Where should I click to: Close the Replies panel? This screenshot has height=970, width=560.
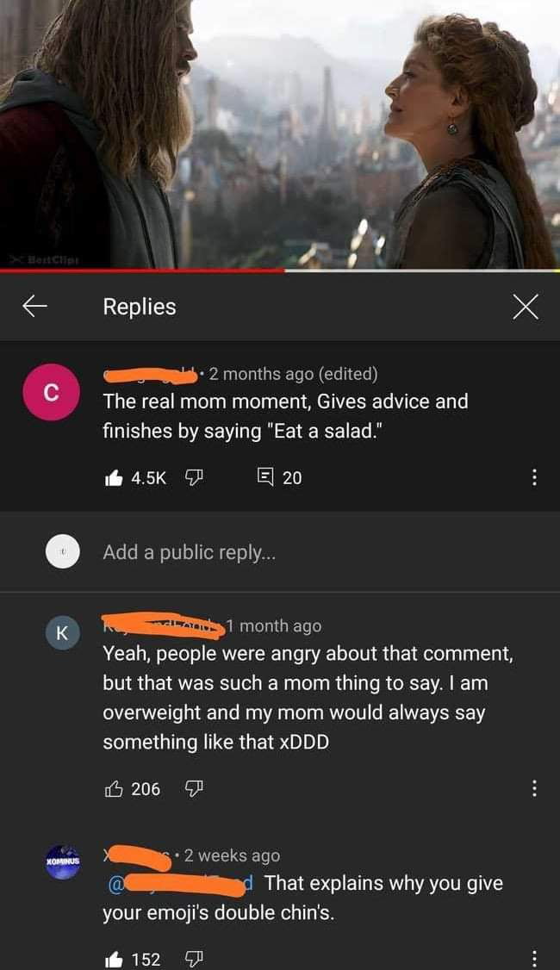click(x=526, y=307)
